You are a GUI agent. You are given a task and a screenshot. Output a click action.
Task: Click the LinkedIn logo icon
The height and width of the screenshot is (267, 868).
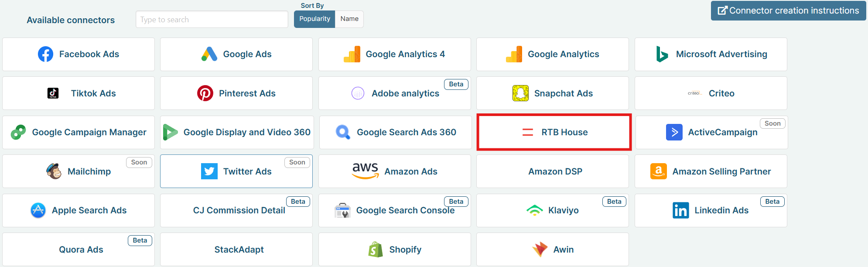pos(680,210)
